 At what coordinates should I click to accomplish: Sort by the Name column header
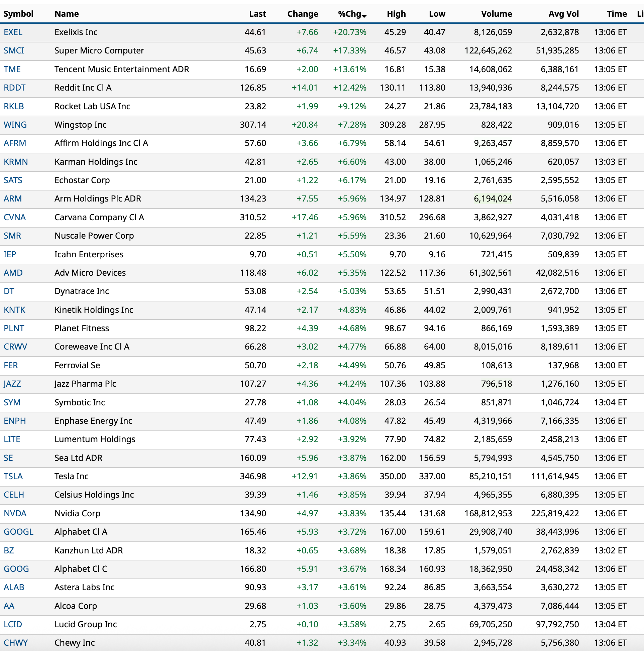click(x=67, y=14)
